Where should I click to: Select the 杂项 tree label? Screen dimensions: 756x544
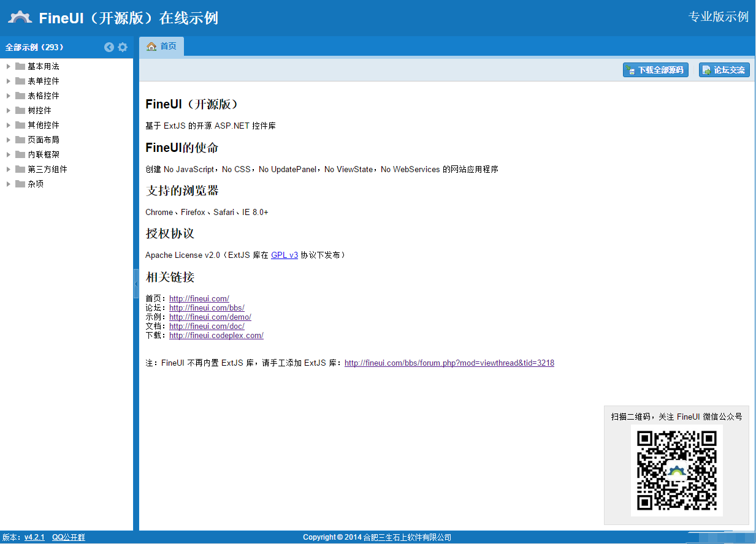(36, 184)
